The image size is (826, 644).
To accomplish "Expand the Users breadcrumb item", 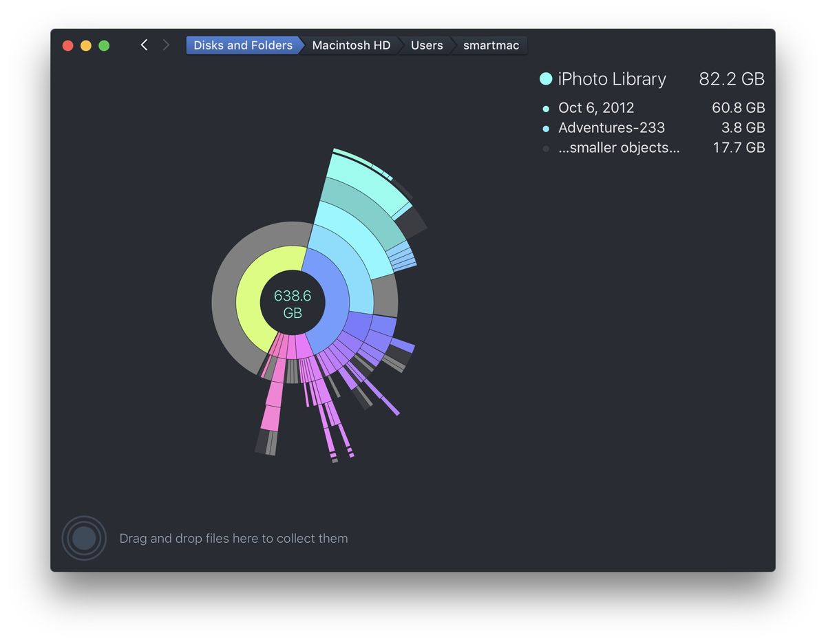I will pos(426,45).
